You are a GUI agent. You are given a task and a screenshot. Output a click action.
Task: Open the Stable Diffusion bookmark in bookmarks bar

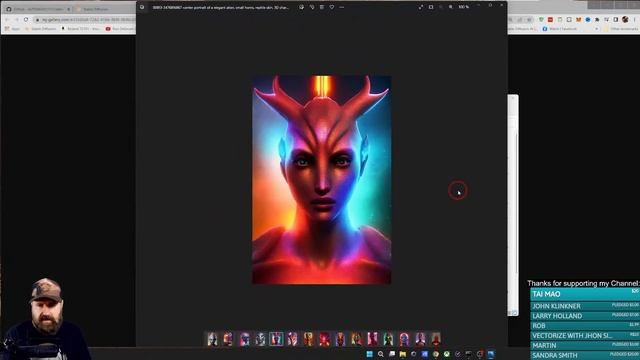[x=41, y=29]
